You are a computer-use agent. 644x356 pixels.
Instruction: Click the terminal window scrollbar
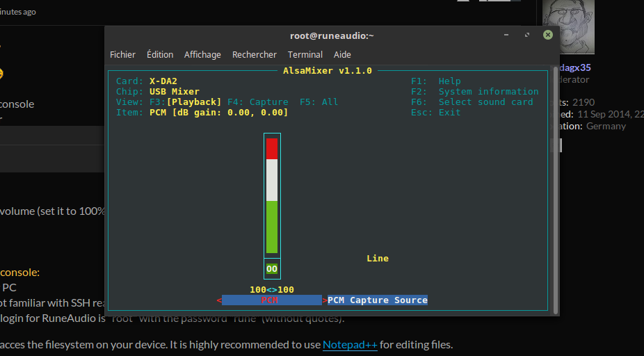click(x=556, y=191)
